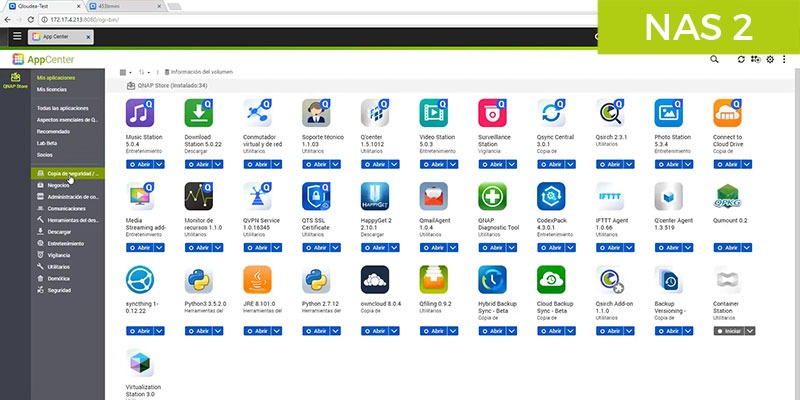Click the search magnifier in AppCenter header

click(x=714, y=59)
